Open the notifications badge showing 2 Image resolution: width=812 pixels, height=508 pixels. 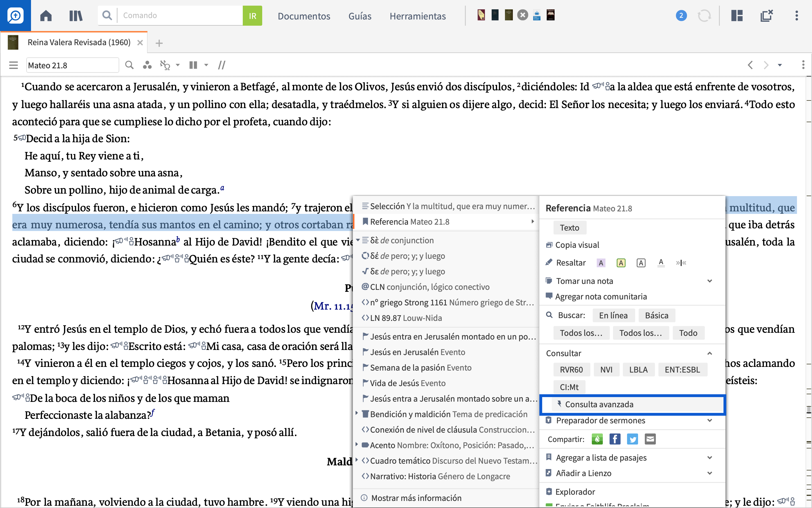pyautogui.click(x=681, y=16)
